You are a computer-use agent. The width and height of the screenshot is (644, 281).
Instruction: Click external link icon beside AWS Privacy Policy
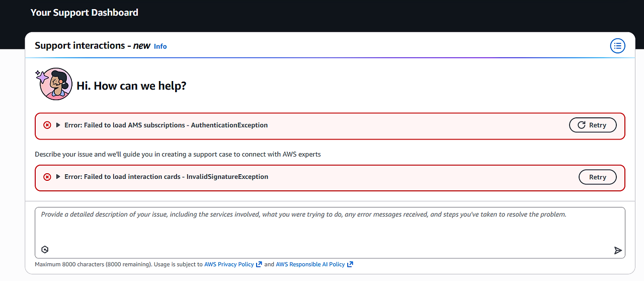click(259, 264)
